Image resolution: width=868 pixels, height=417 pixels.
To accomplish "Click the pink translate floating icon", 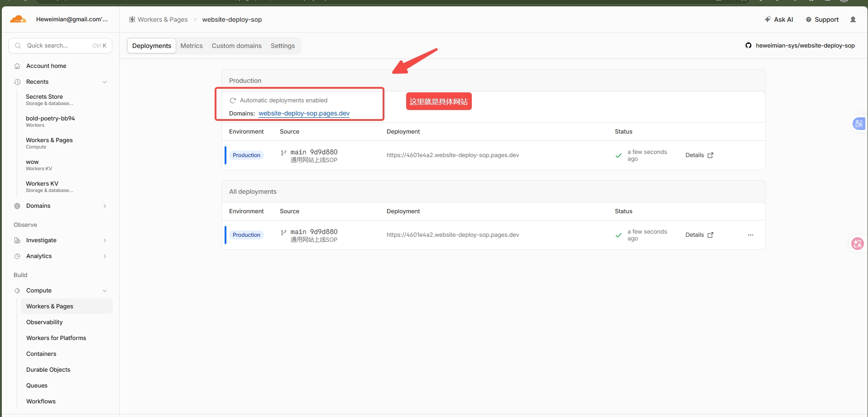I will (858, 244).
